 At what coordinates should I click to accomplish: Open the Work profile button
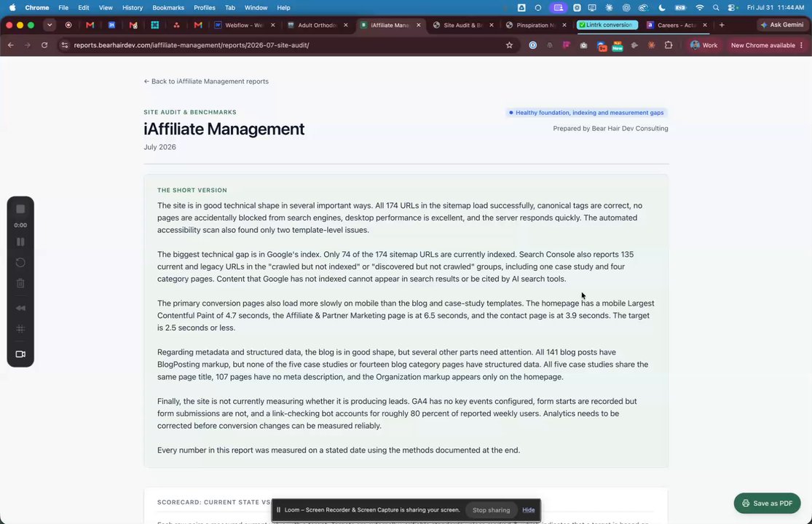[703, 45]
